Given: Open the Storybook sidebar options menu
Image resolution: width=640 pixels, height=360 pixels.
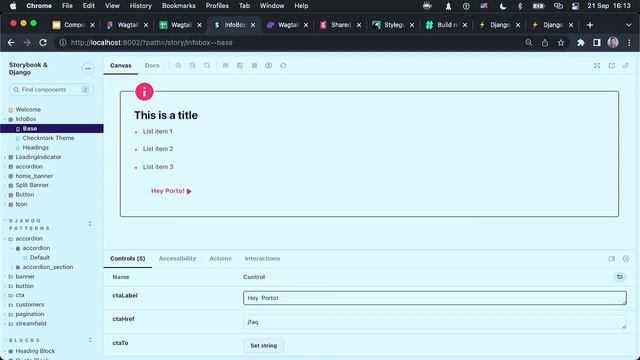Looking at the screenshot, I should click(88, 69).
